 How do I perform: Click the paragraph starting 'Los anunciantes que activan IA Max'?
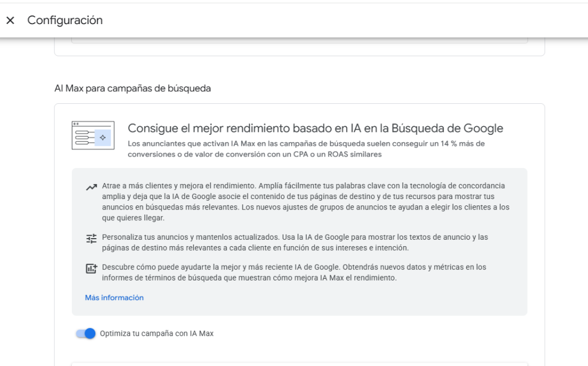(306, 149)
